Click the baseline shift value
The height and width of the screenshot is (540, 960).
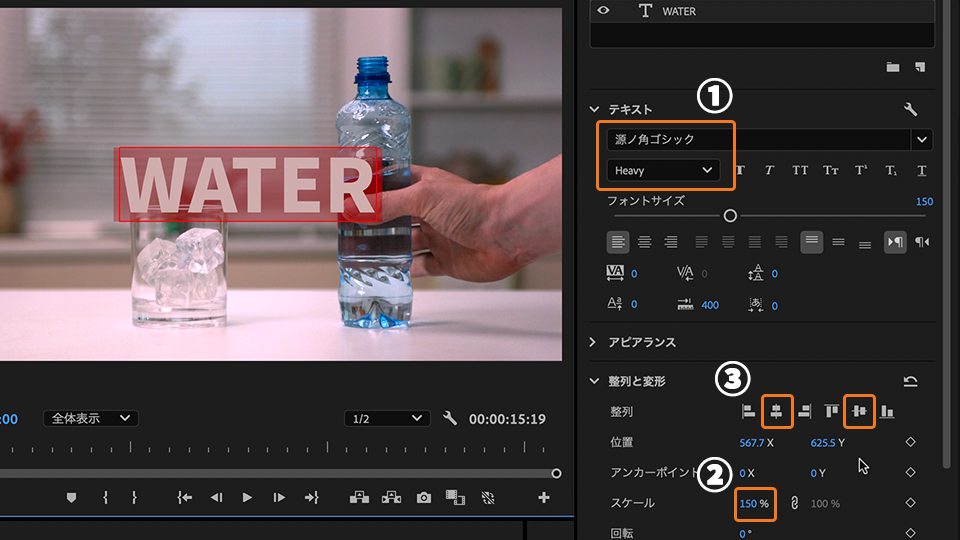click(x=634, y=304)
